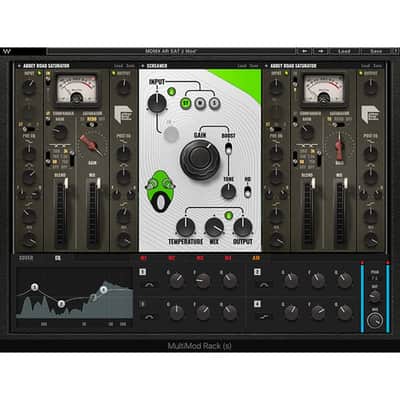Open filter type selector for EQ band 1

[149, 285]
